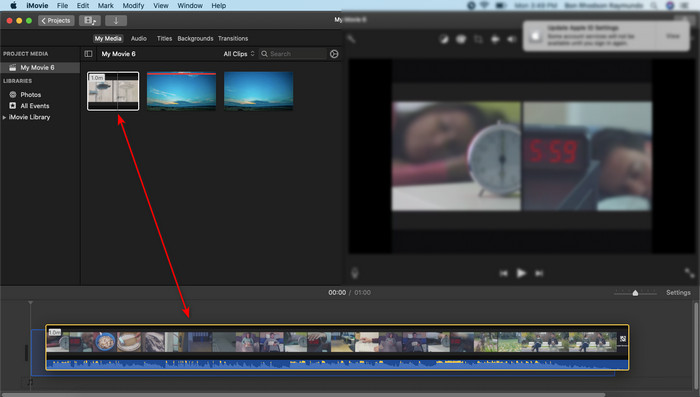Open the File menu
Screen dimensions: 700x397
click(x=62, y=5)
